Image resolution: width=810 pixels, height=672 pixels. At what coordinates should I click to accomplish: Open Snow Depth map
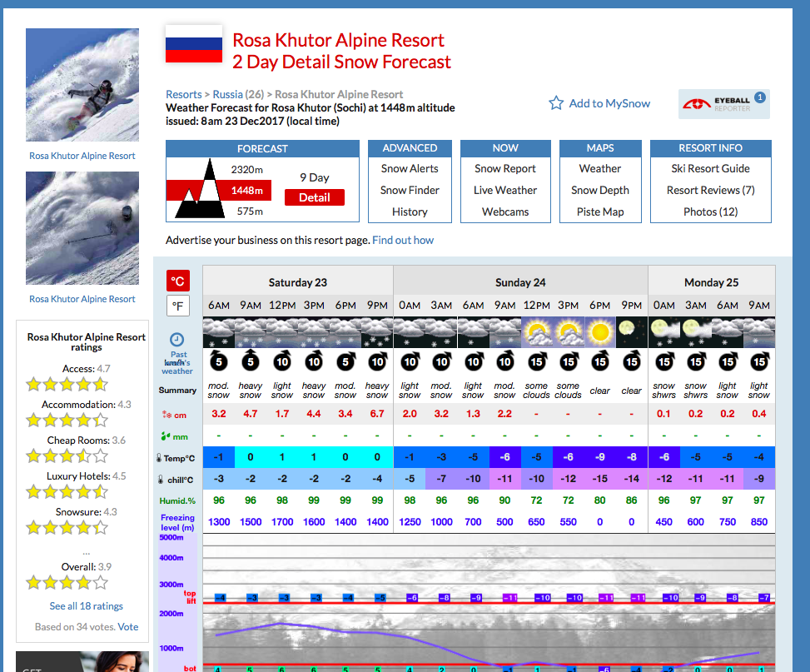(599, 190)
